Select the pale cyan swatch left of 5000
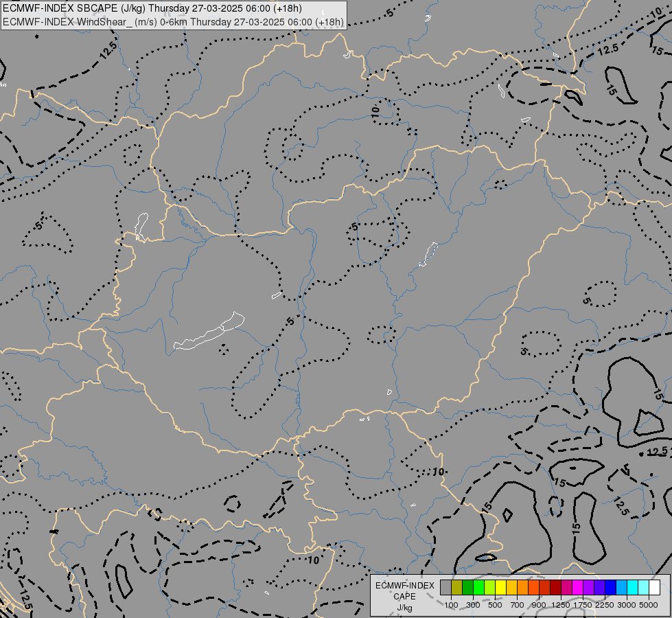The width and height of the screenshot is (672, 618). (644, 588)
